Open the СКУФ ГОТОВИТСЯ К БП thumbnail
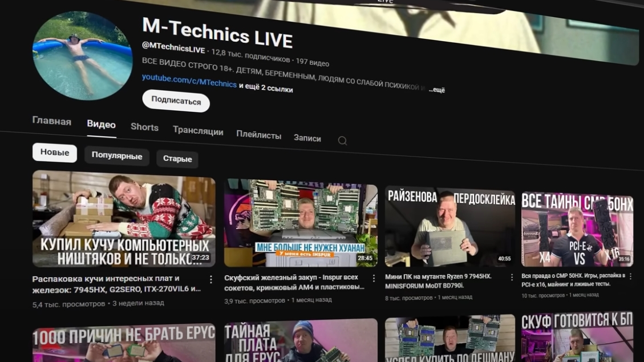This screenshot has width=644, height=362. tap(577, 337)
